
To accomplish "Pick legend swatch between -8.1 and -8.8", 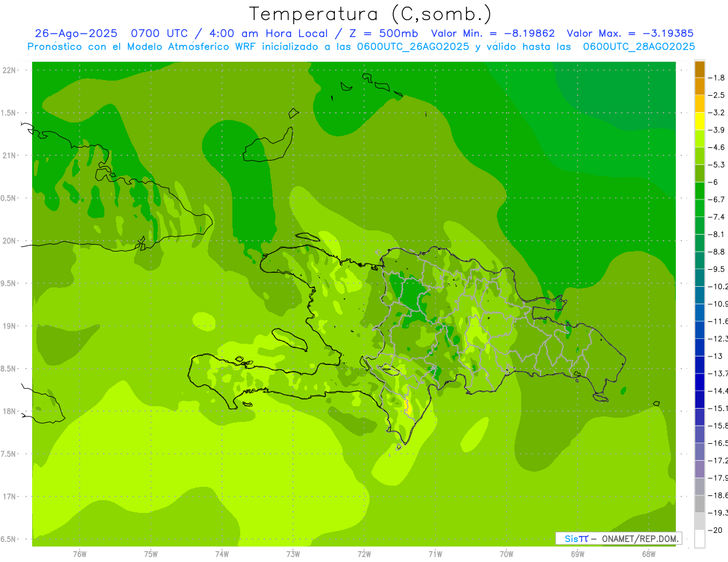I will click(699, 243).
